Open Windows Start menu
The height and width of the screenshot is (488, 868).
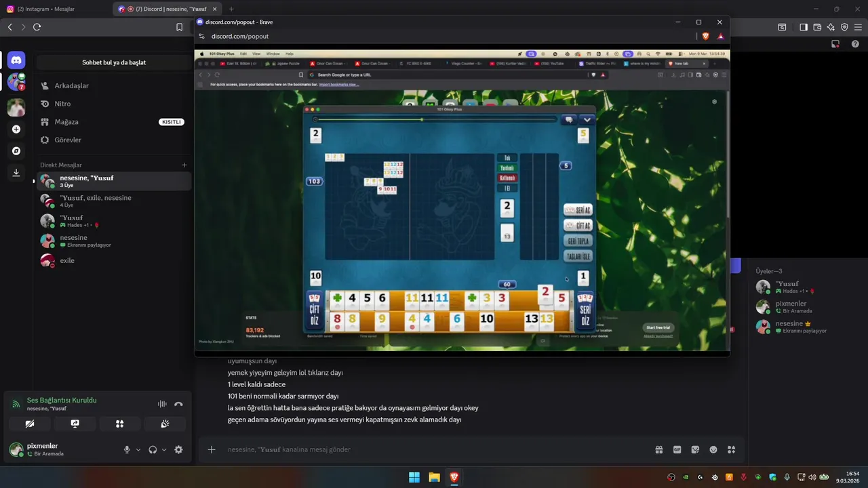click(414, 477)
